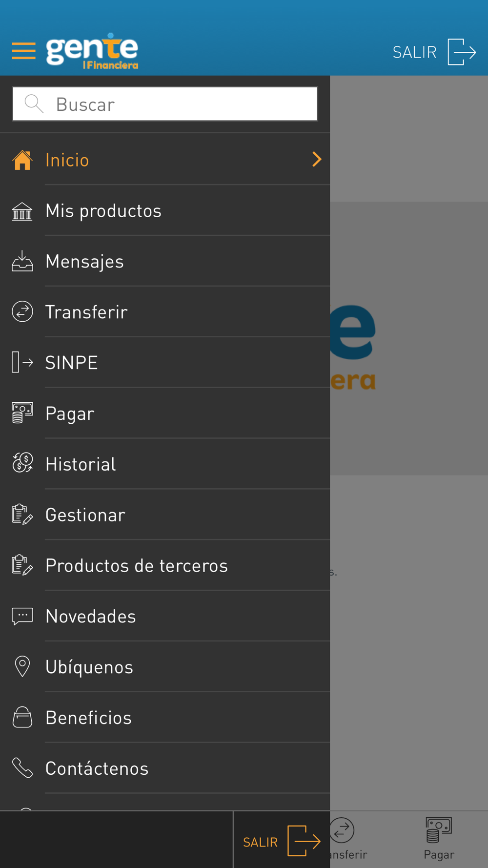Tap the Pagar tab in bottom bar

click(439, 839)
